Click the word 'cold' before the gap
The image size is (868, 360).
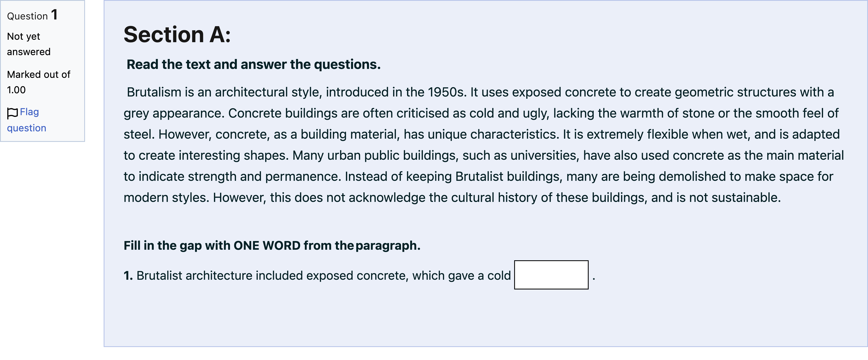499,276
